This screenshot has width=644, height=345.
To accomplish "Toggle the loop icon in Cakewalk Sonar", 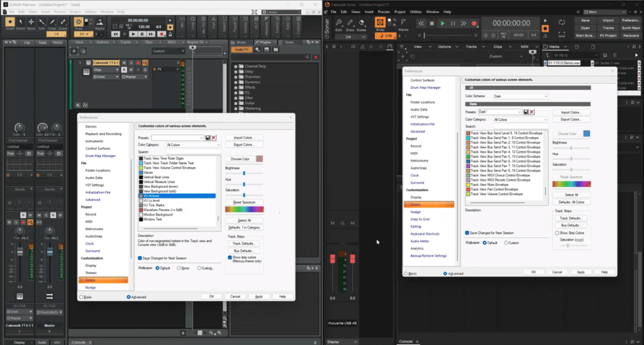I will click(562, 22).
